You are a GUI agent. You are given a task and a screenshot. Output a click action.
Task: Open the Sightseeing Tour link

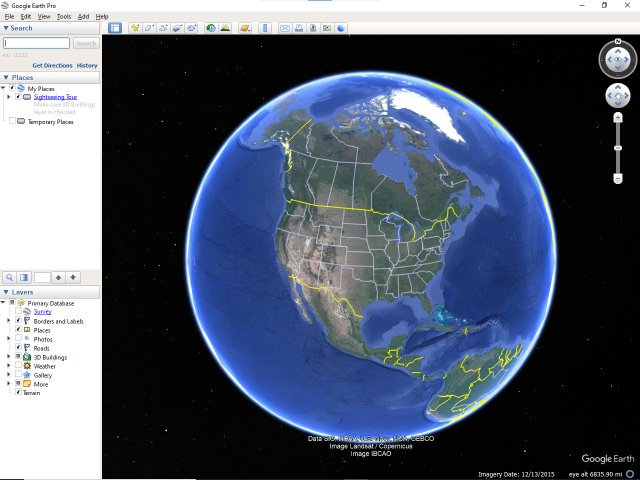(x=55, y=97)
